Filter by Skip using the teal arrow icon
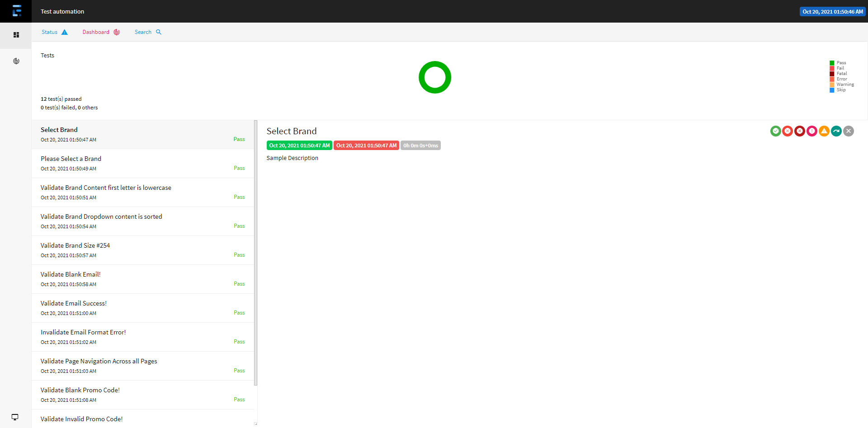Screen dimensions: 868x428 click(837, 131)
